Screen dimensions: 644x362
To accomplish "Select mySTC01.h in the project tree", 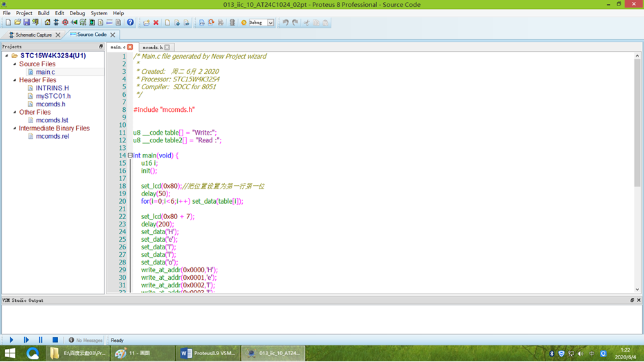I will point(53,96).
